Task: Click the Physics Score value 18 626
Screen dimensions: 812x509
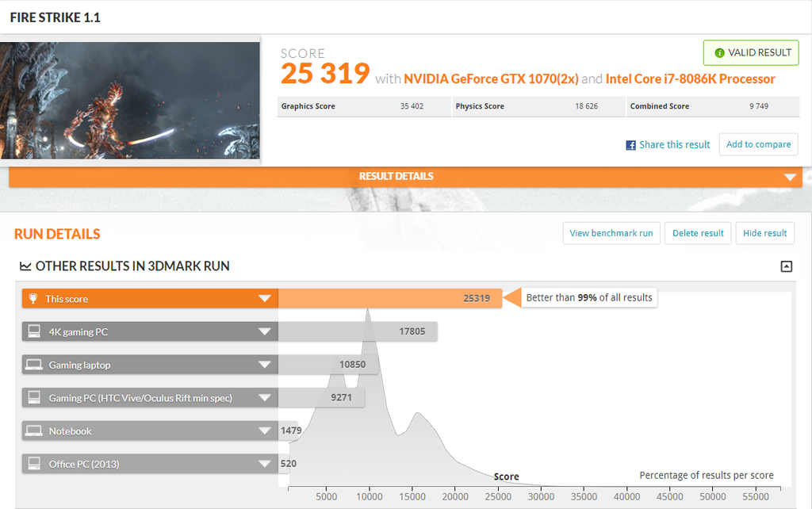Action: pyautogui.click(x=586, y=106)
